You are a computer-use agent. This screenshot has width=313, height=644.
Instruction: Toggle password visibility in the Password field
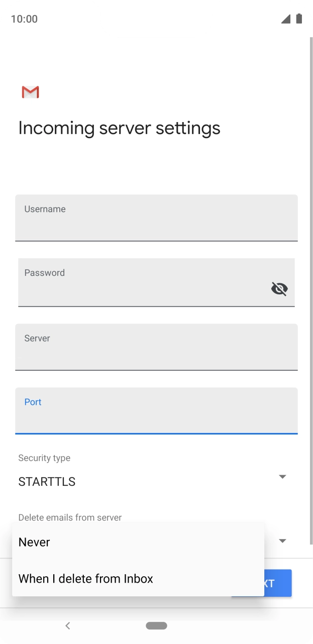(x=279, y=288)
